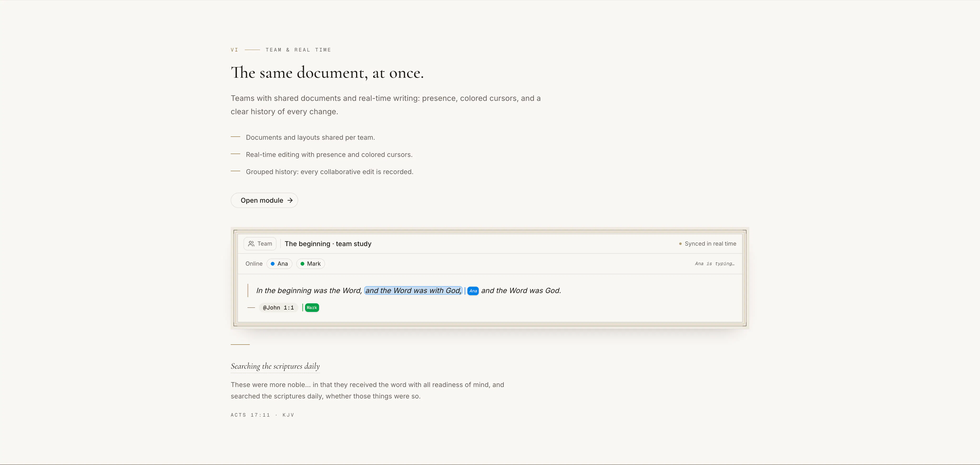980x465 pixels.
Task: Click the 'Synced in real time' status
Action: point(708,243)
